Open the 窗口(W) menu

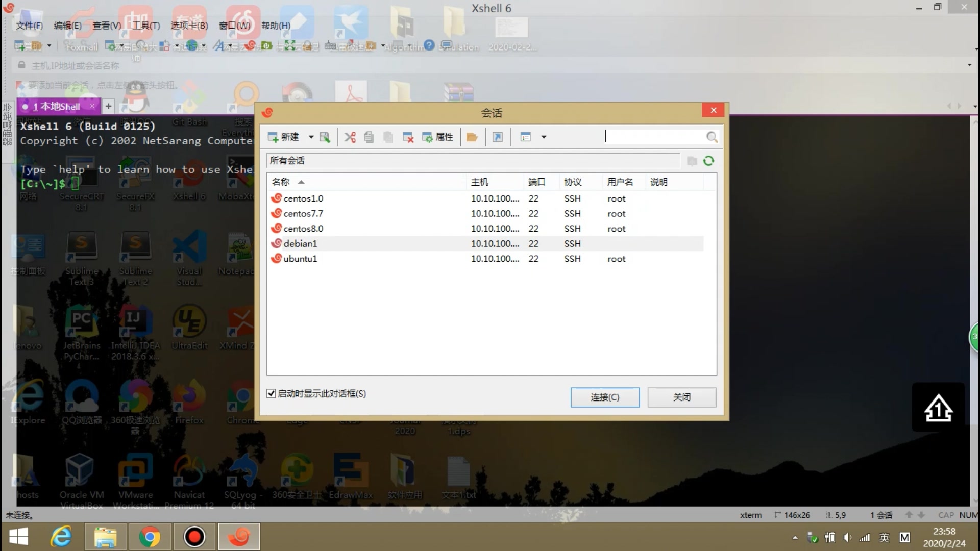click(235, 26)
